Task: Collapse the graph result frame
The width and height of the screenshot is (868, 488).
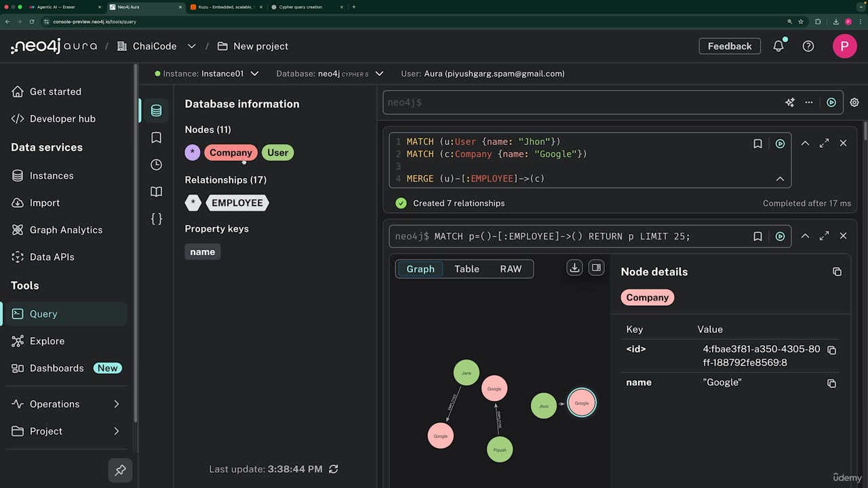Action: click(x=805, y=237)
